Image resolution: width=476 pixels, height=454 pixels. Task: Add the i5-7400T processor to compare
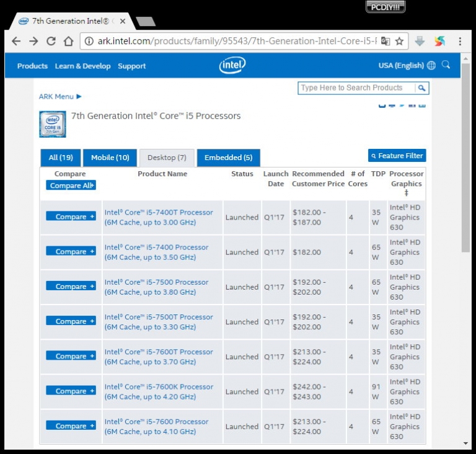(x=71, y=216)
